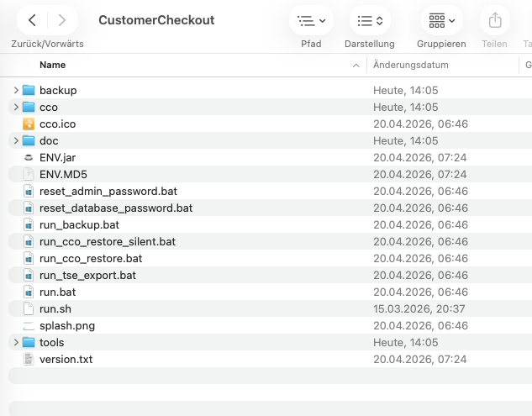Select the splash.png file name
The height and width of the screenshot is (416, 532).
click(67, 326)
